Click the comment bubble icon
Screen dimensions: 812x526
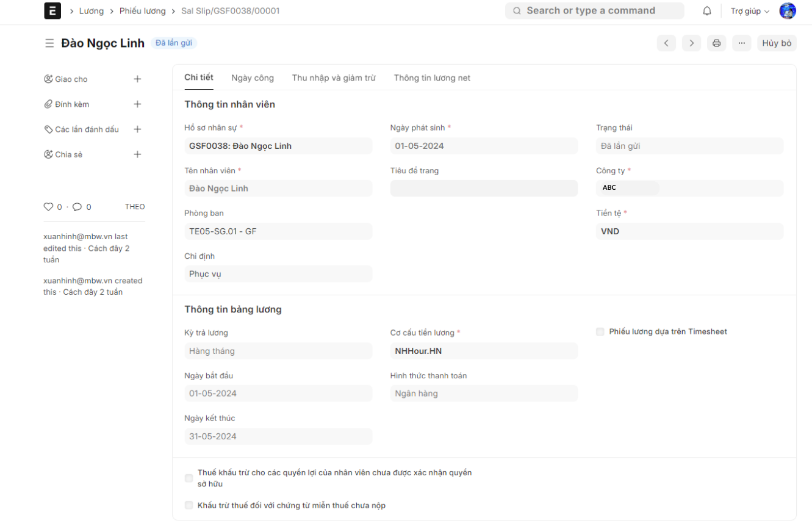[x=77, y=207]
